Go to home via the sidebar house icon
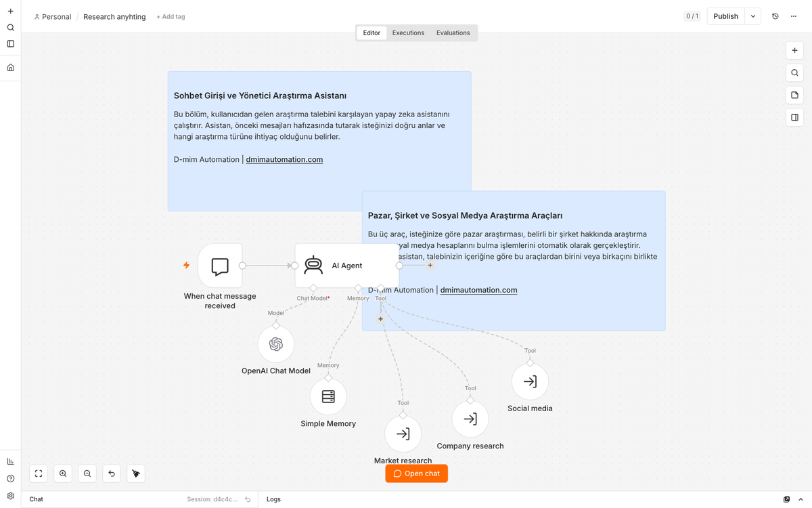The height and width of the screenshot is (508, 812). click(x=10, y=68)
